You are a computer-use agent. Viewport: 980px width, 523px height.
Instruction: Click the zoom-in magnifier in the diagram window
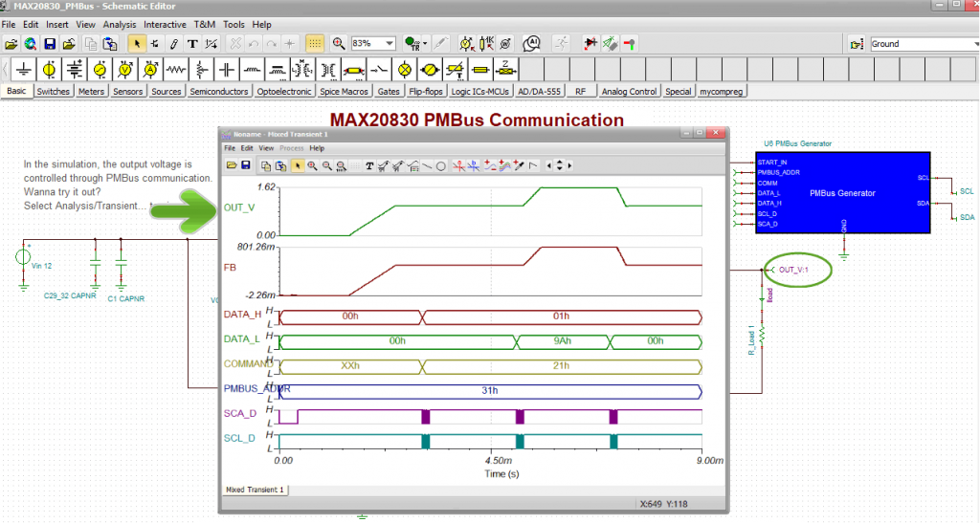click(312, 165)
